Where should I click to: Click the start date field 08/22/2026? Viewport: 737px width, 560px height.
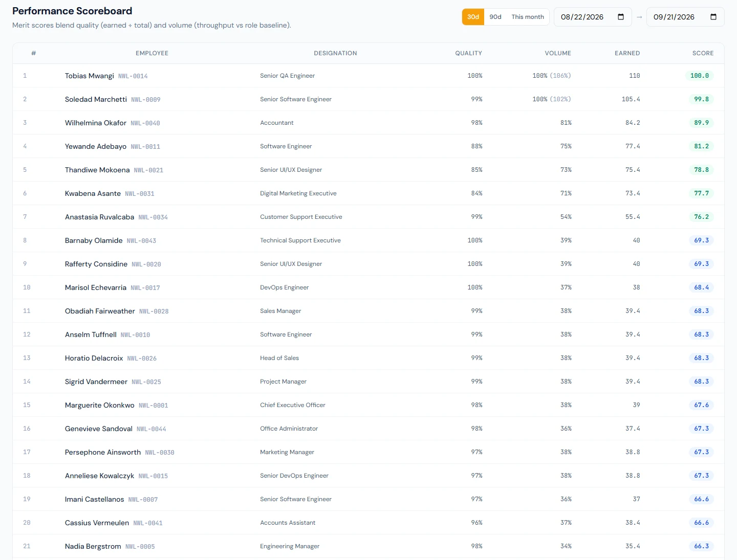[x=593, y=17]
